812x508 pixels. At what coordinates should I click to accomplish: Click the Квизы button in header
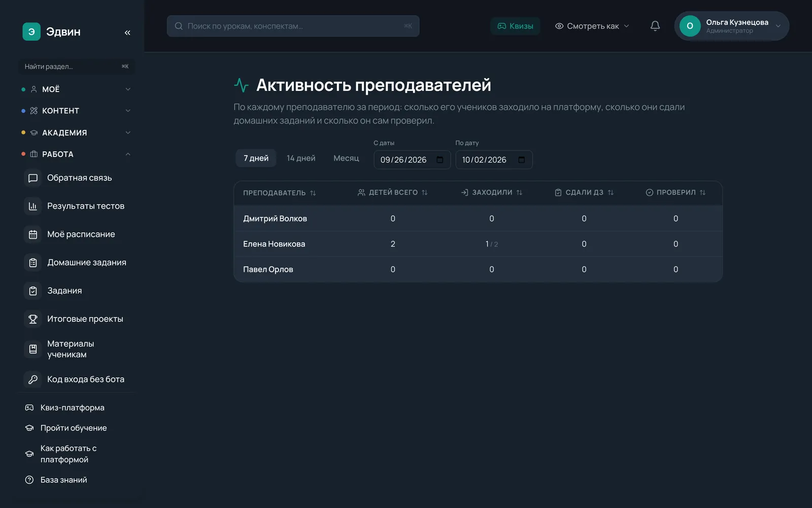click(515, 26)
